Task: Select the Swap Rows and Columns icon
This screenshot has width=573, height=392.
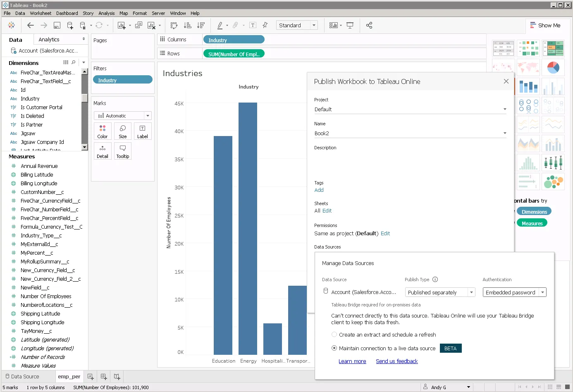Action: 174,25
